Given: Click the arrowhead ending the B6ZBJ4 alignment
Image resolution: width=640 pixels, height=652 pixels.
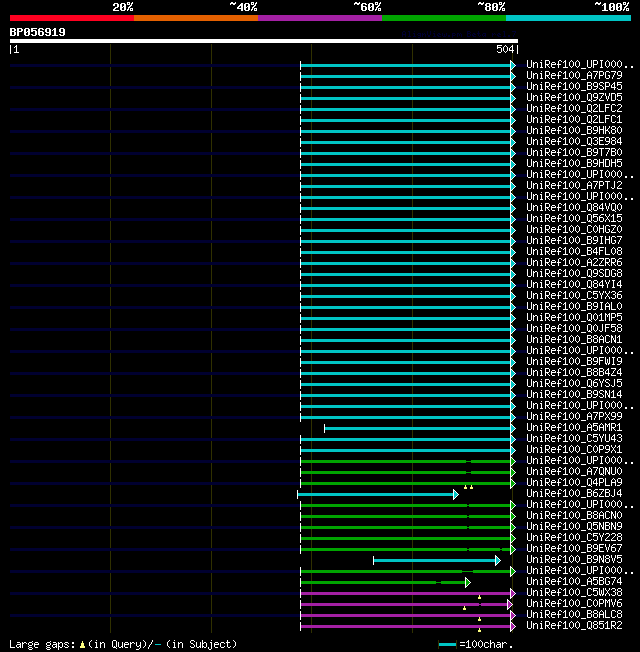Looking at the screenshot, I should point(456,495).
